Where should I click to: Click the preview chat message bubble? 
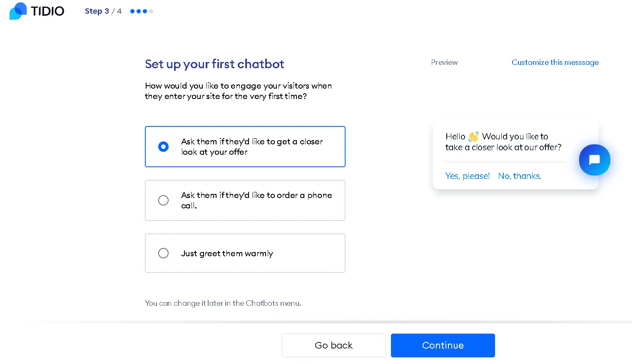[515, 156]
